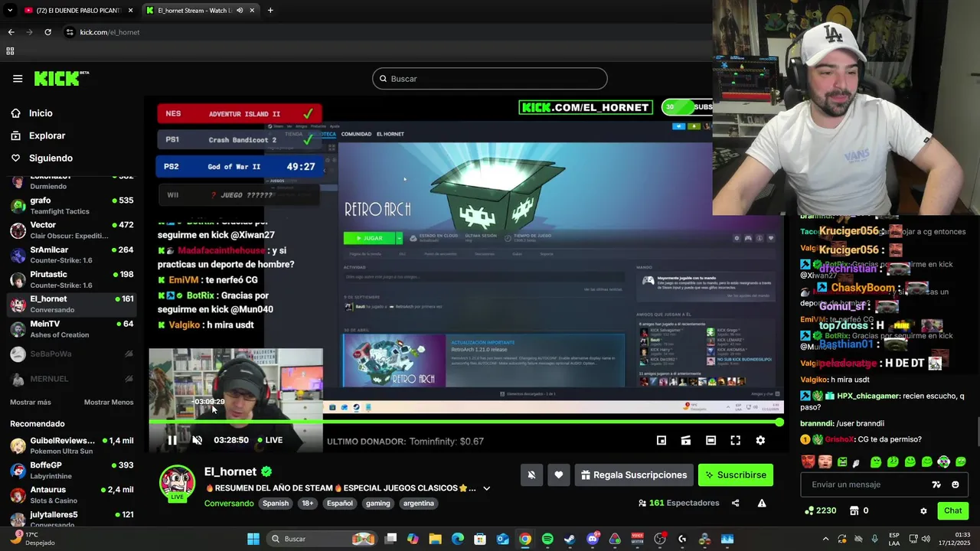Open the tab search dropdown arrow
Image resolution: width=980 pixels, height=551 pixels.
(x=10, y=10)
